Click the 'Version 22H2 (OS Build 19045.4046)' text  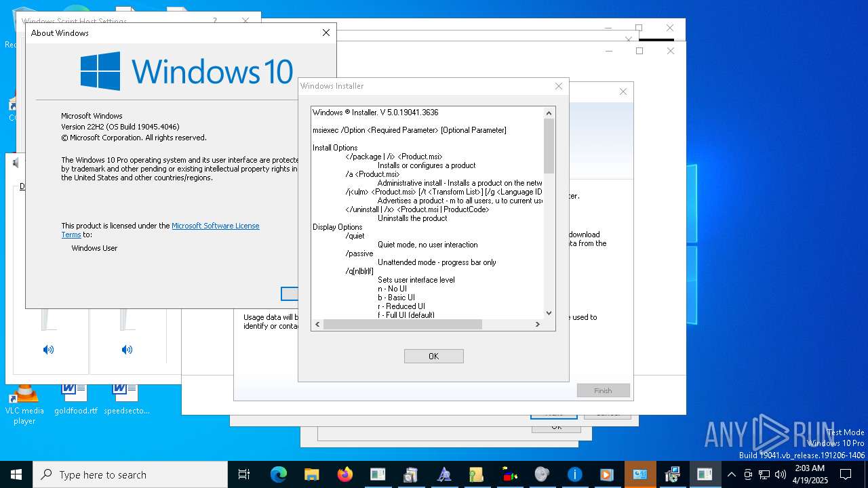coord(120,127)
